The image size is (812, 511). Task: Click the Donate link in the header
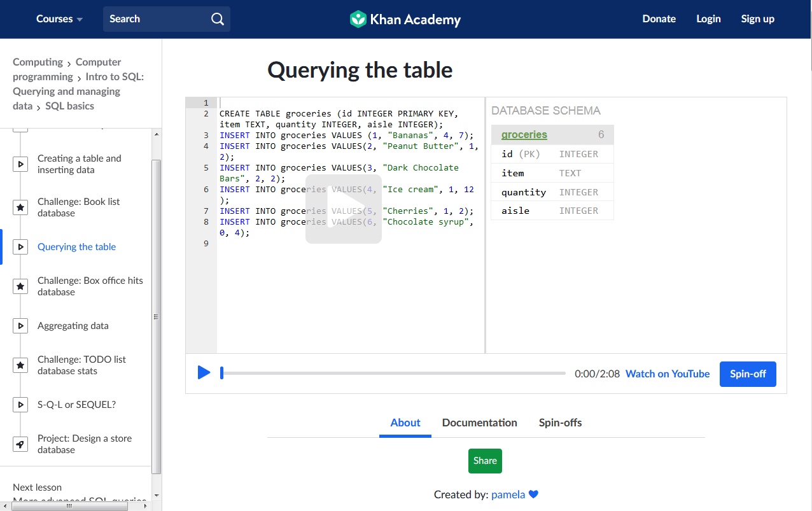pos(659,19)
